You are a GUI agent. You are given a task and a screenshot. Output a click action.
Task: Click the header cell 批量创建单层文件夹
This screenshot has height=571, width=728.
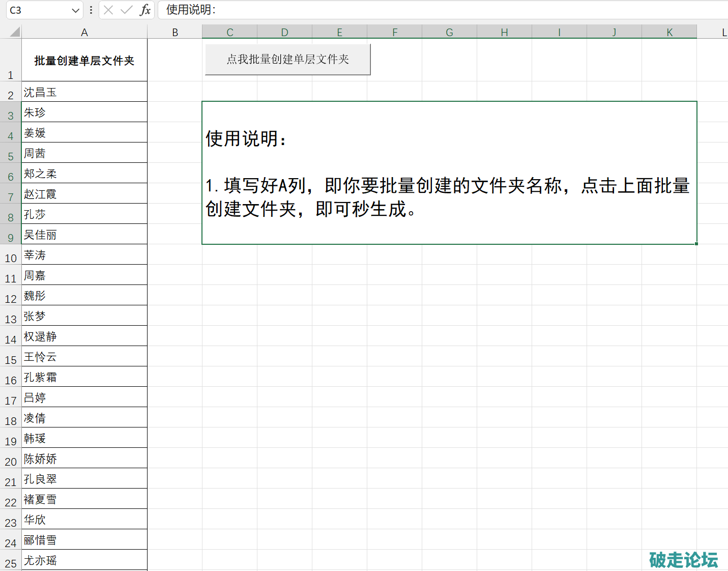click(x=84, y=61)
